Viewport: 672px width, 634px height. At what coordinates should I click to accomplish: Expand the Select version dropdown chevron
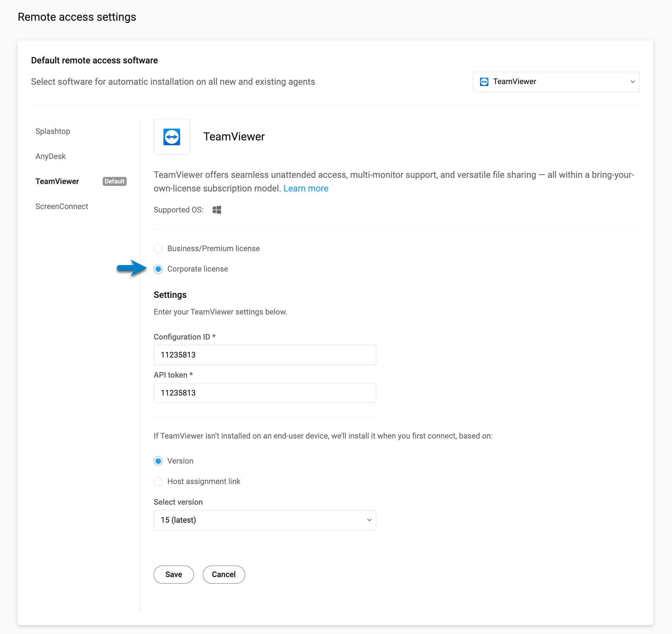coord(369,520)
